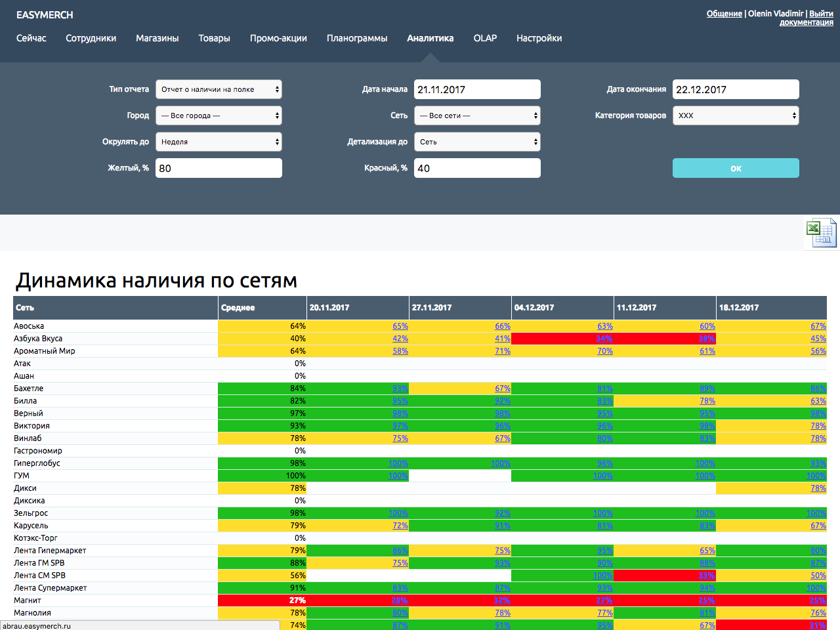Focus the Желтый % threshold field
Screen dimensions: 840x630
coord(219,168)
